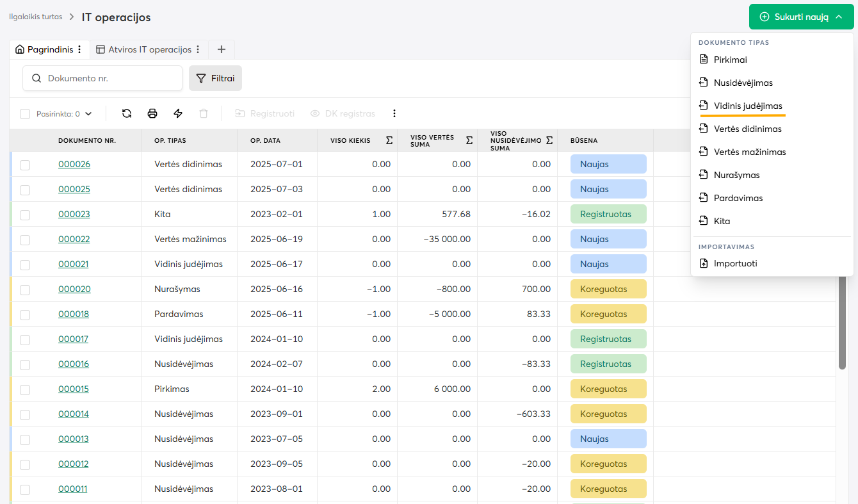Choose Vidinis judėjimas from document types

747,106
